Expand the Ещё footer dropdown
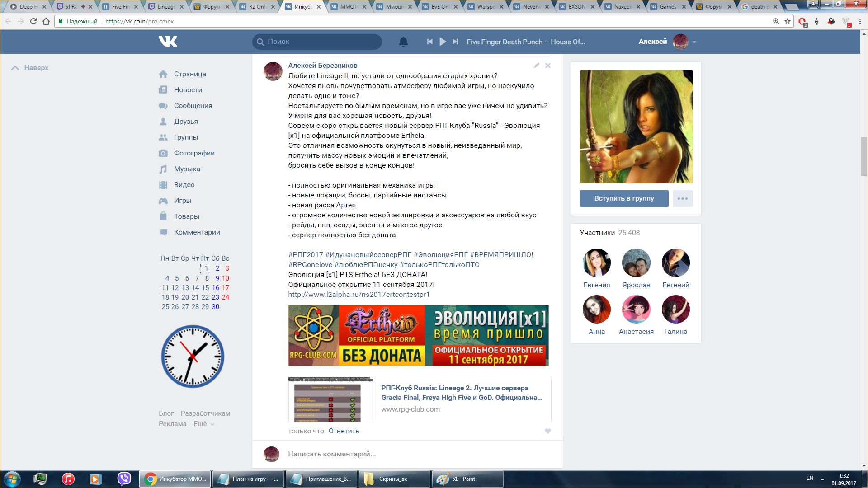 204,424
